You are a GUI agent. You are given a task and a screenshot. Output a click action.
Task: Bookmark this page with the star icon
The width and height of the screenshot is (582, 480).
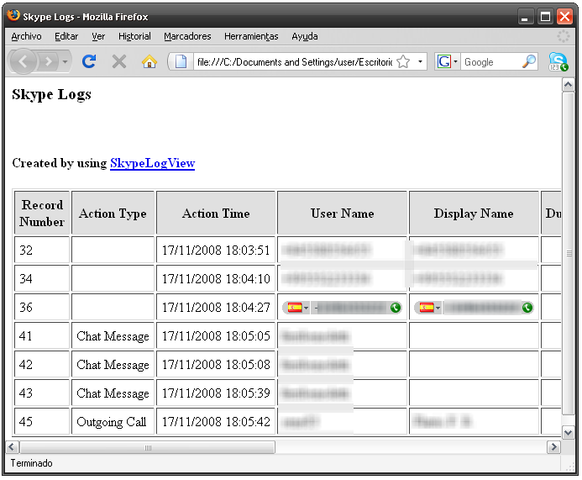click(x=403, y=62)
